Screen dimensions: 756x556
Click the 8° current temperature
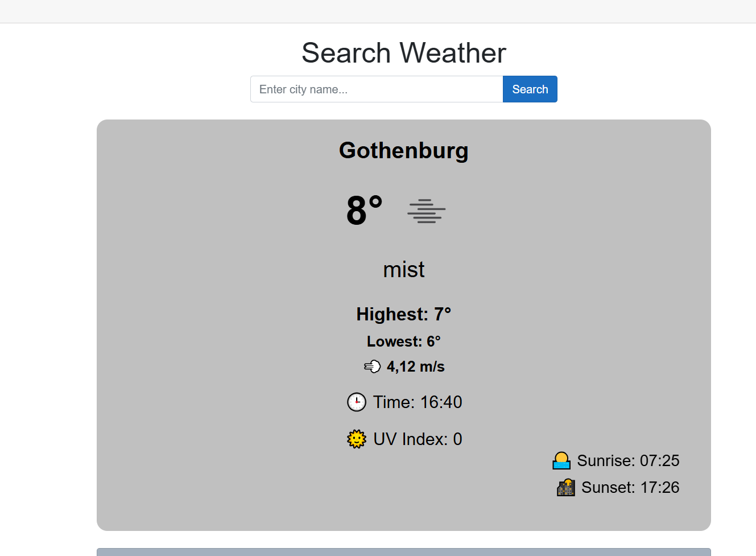(x=364, y=211)
